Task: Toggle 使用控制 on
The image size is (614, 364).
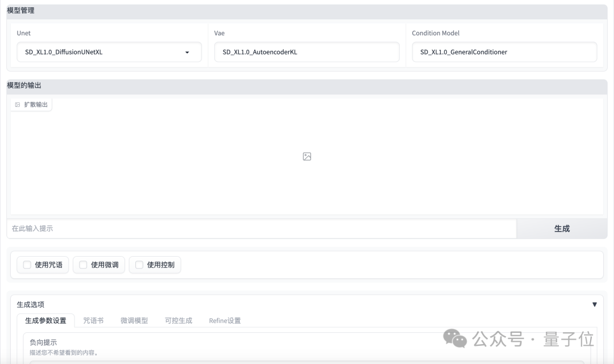Action: tap(138, 265)
